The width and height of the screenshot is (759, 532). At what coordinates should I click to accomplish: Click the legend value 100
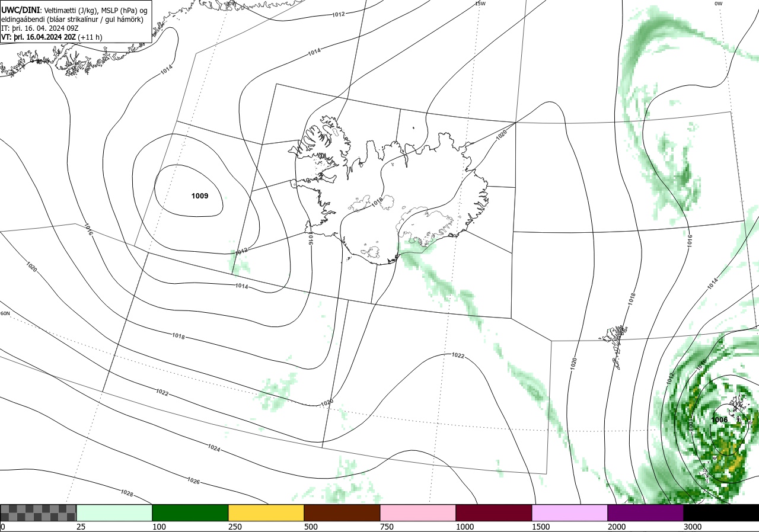[158, 527]
